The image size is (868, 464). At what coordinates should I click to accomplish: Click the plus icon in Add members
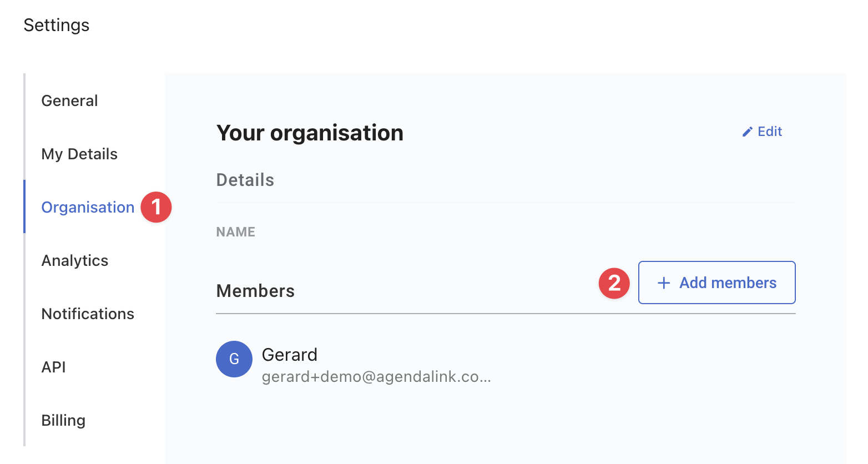[x=664, y=283]
